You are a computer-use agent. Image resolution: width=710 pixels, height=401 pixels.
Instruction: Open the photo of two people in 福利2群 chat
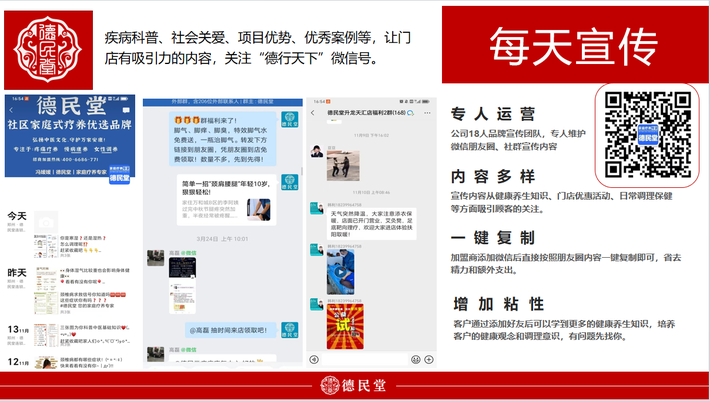pyautogui.click(x=343, y=166)
